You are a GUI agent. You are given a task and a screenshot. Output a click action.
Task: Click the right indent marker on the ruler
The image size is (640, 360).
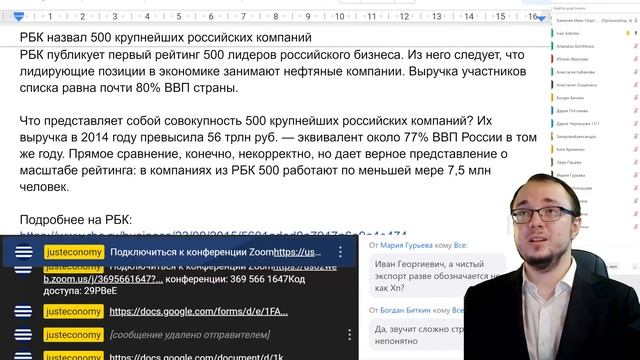click(x=541, y=18)
